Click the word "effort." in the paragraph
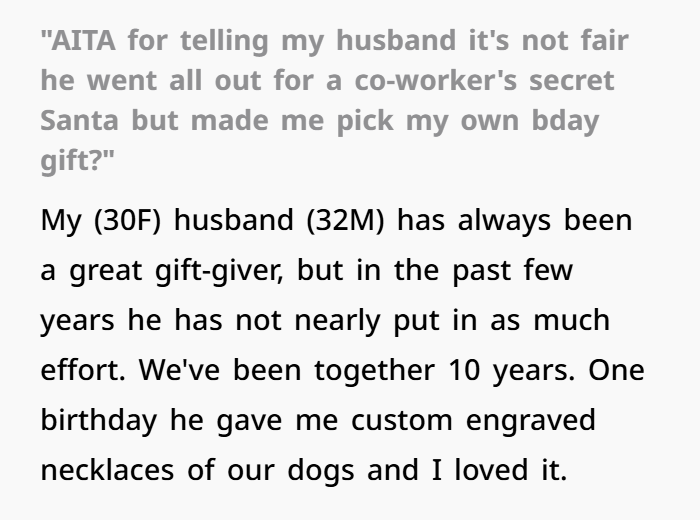Screen dimensions: 700x520 (83, 370)
